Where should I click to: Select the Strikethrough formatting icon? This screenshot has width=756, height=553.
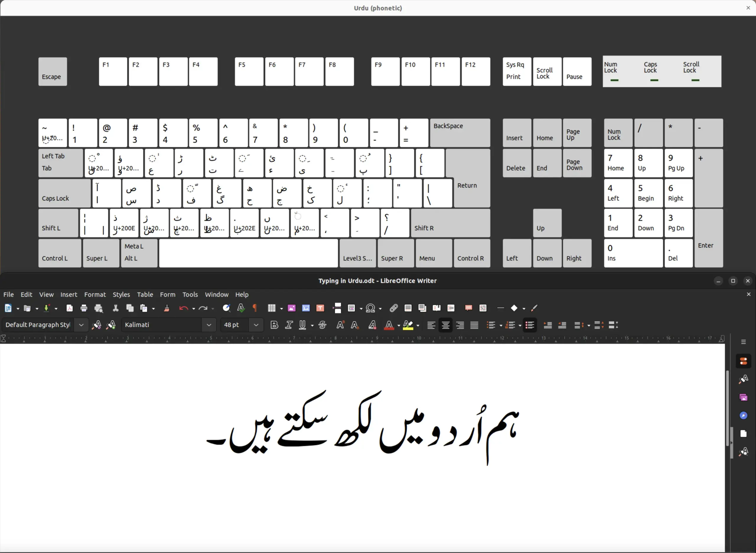click(322, 325)
